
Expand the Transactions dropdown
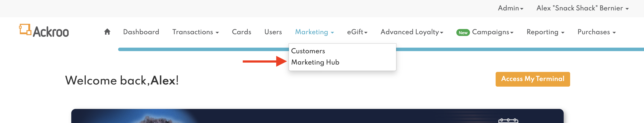click(x=195, y=32)
